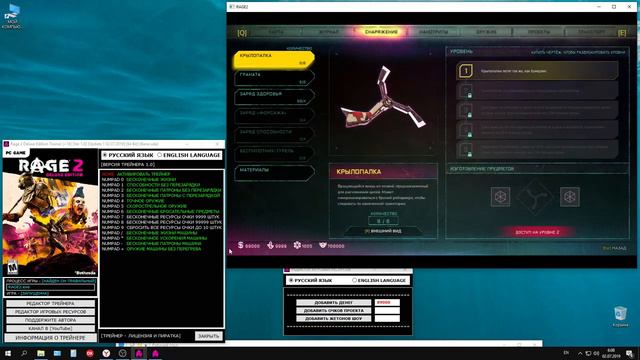This screenshot has width=640, height=360.
Task: Click the EN language indicator in taskbar
Action: pos(566,353)
